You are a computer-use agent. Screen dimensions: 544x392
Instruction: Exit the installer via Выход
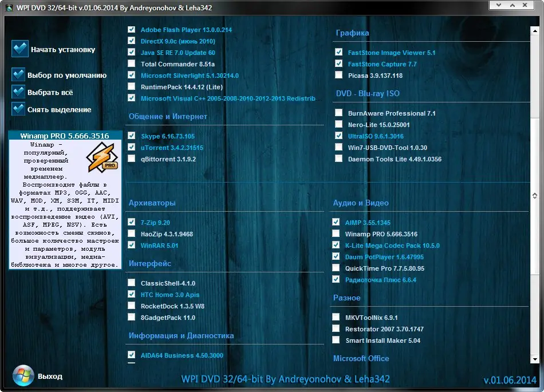(x=50, y=376)
